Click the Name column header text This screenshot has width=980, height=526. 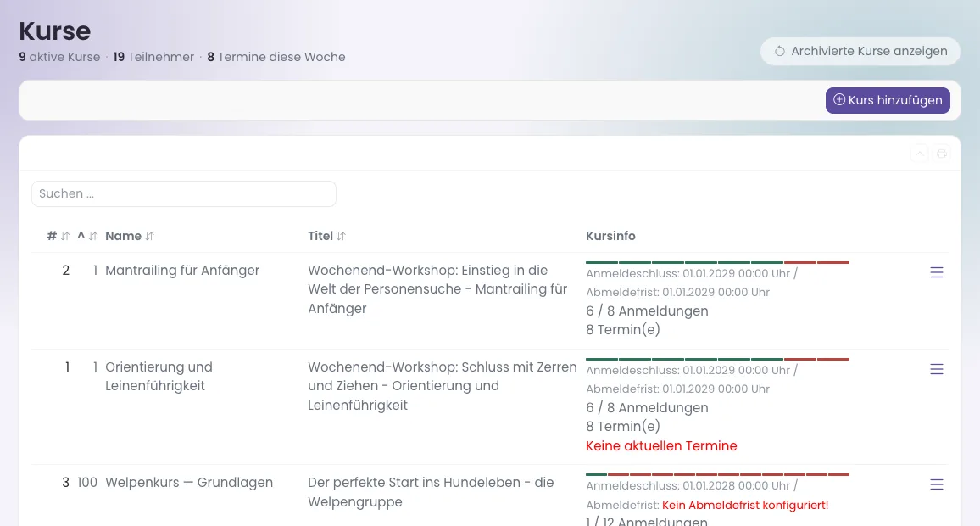pyautogui.click(x=123, y=236)
